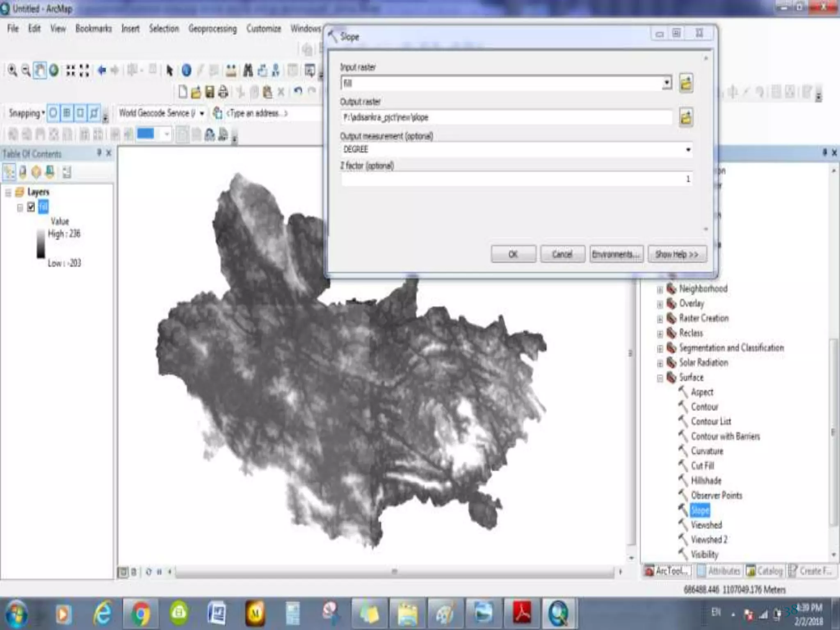Select the Identify tool icon

coord(186,71)
